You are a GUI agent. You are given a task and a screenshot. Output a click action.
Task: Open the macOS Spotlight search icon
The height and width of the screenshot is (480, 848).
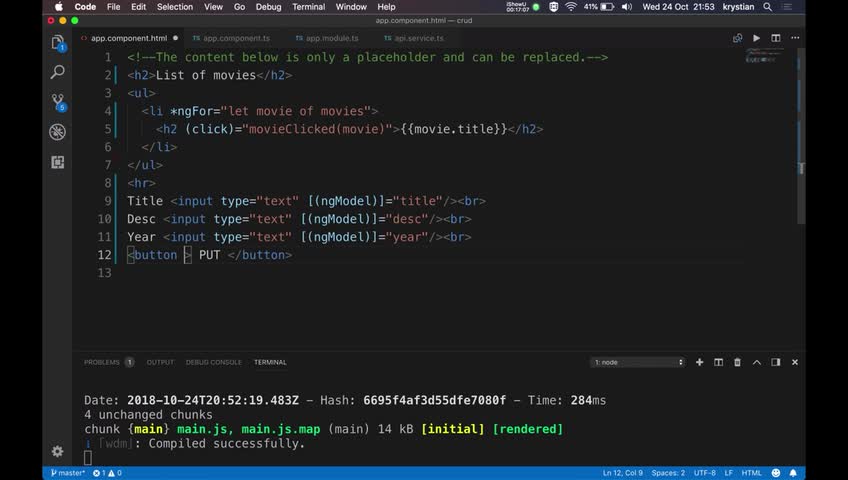click(x=767, y=7)
